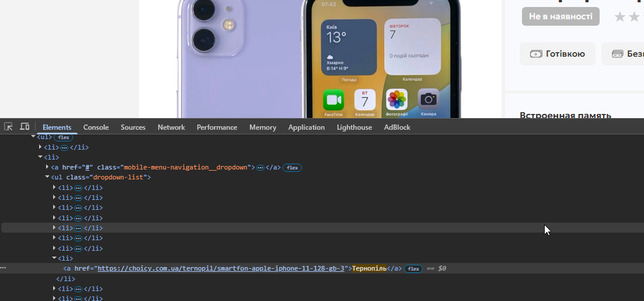Toggle the flex badge next to the ul tag
The width and height of the screenshot is (644, 301).
click(63, 137)
